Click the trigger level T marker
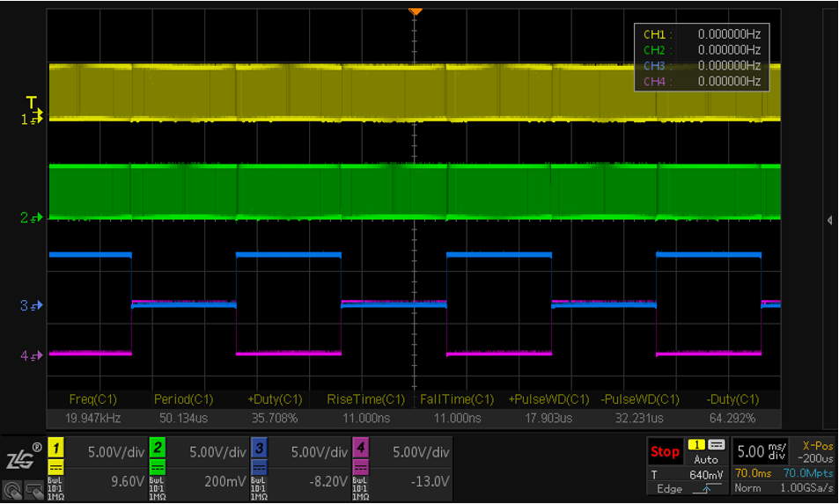This screenshot has width=839, height=504. tap(32, 104)
